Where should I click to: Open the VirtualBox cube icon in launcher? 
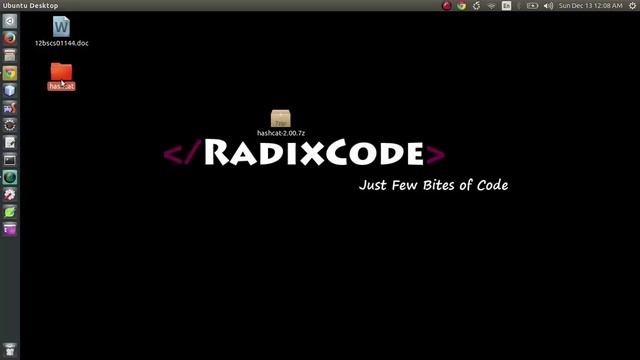coord(10,91)
